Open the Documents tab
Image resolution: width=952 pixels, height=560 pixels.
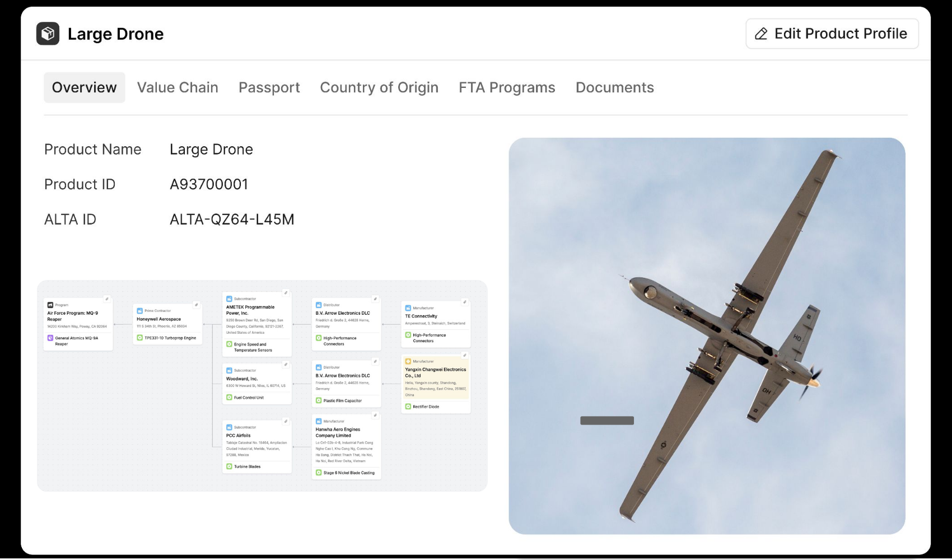pos(615,87)
